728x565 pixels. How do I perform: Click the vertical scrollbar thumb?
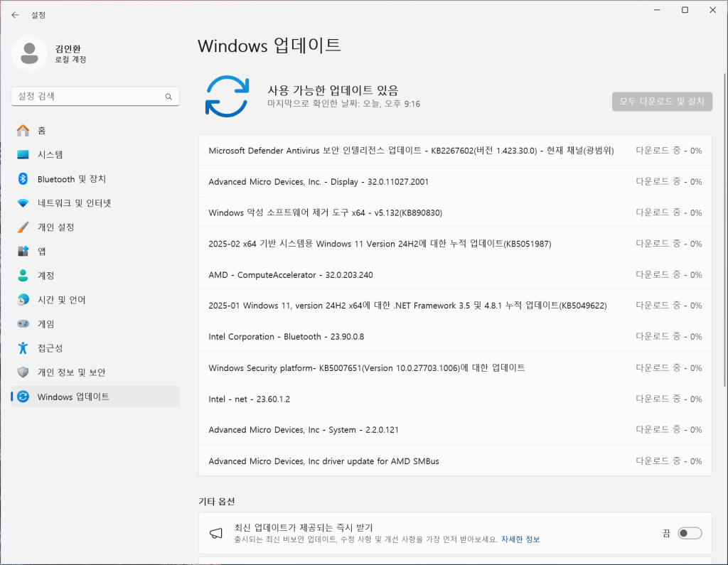[725, 230]
